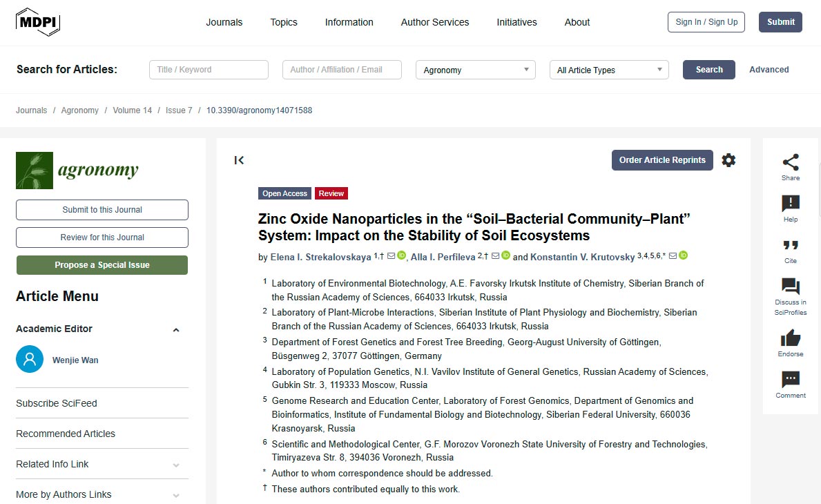Viewport: 821px width, 504px height.
Task: Click Elena Strekalovskaya's ORCID icon
Action: point(402,256)
